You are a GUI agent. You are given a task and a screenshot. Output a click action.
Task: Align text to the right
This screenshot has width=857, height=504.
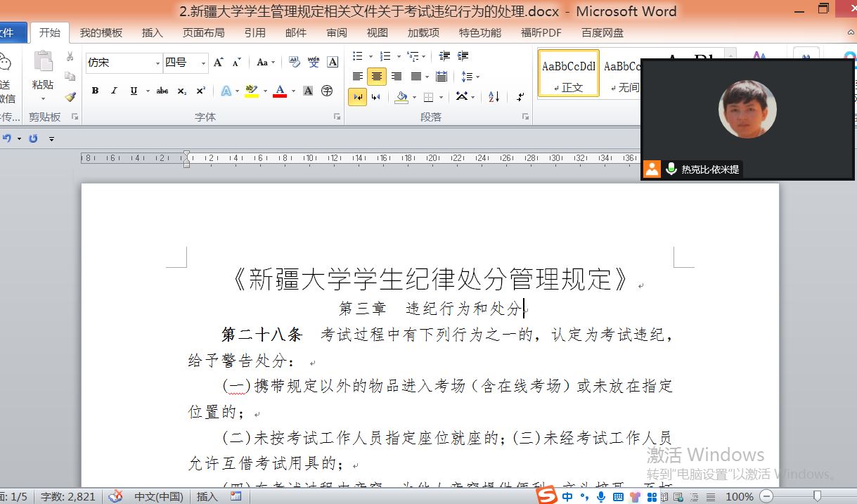[x=397, y=77]
